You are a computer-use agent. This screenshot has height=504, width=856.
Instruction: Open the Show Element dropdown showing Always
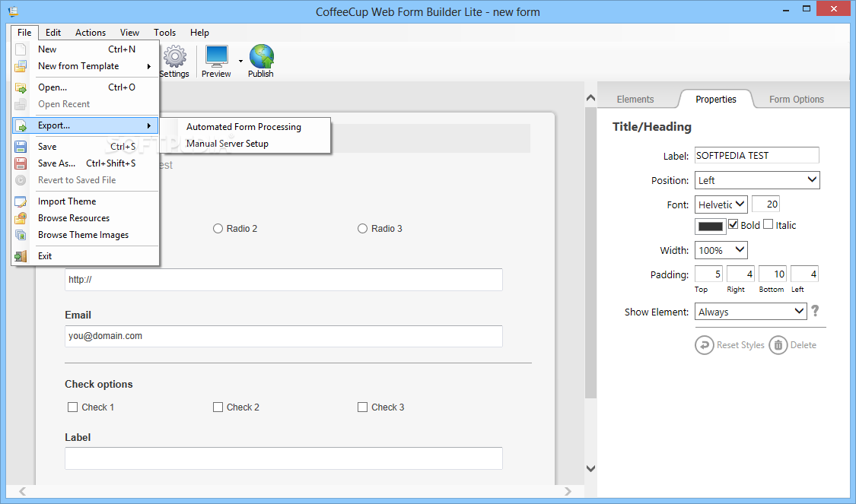751,312
